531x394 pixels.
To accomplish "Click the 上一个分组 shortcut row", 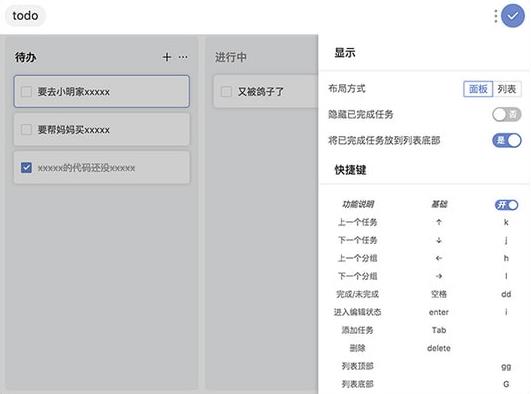I will pos(425,258).
